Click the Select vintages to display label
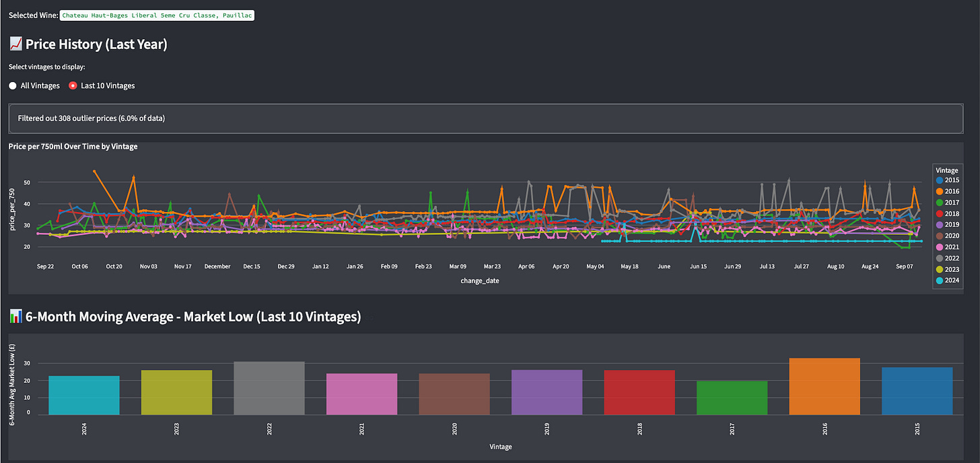The width and height of the screenshot is (980, 463). click(47, 67)
